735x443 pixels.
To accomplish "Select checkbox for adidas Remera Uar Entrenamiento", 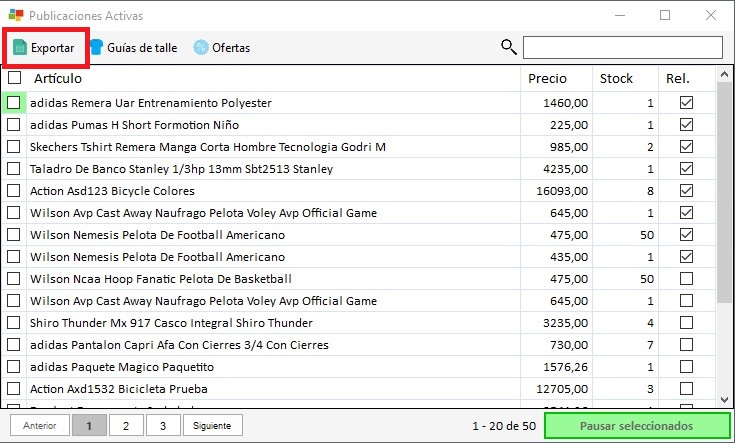I will point(14,103).
